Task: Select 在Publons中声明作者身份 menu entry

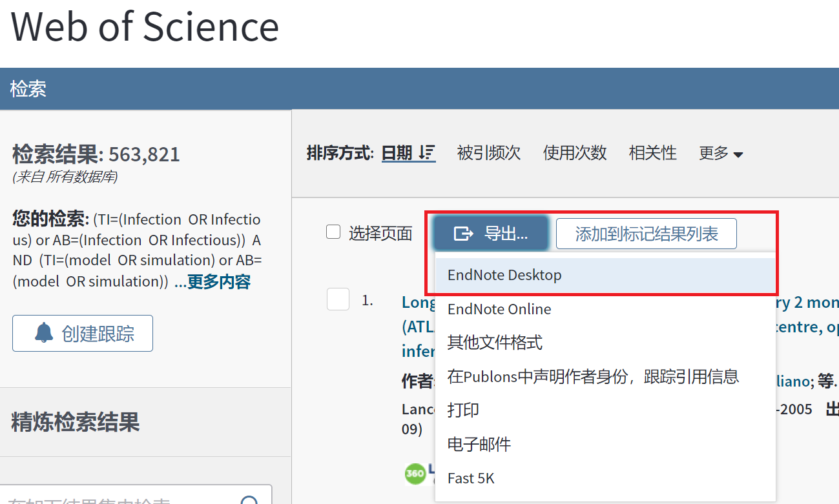Action: point(605,377)
